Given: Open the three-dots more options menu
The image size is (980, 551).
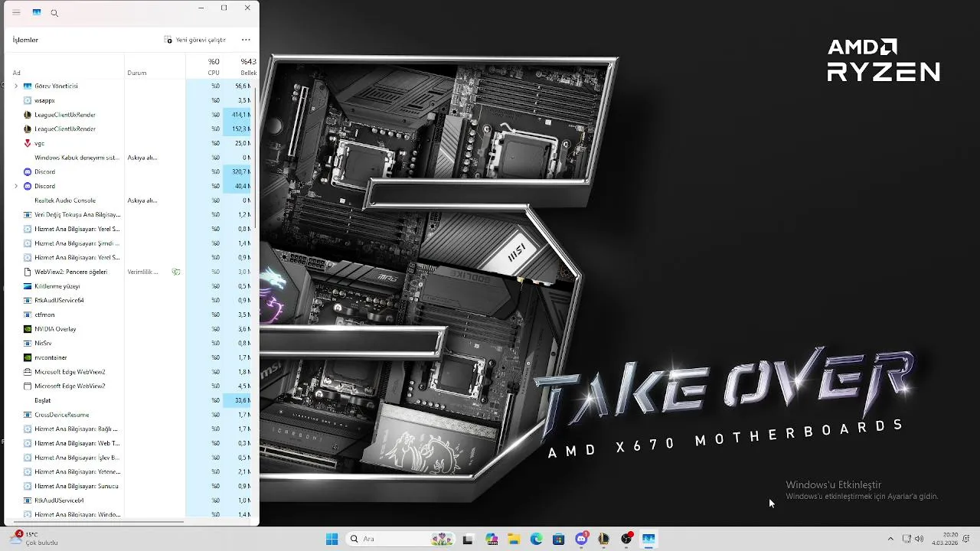Looking at the screenshot, I should coord(246,40).
